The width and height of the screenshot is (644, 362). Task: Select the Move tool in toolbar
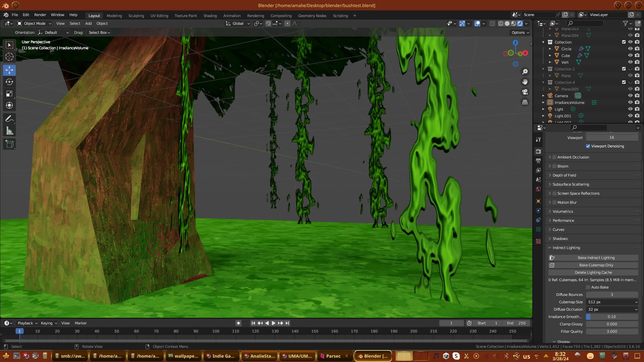pos(9,70)
